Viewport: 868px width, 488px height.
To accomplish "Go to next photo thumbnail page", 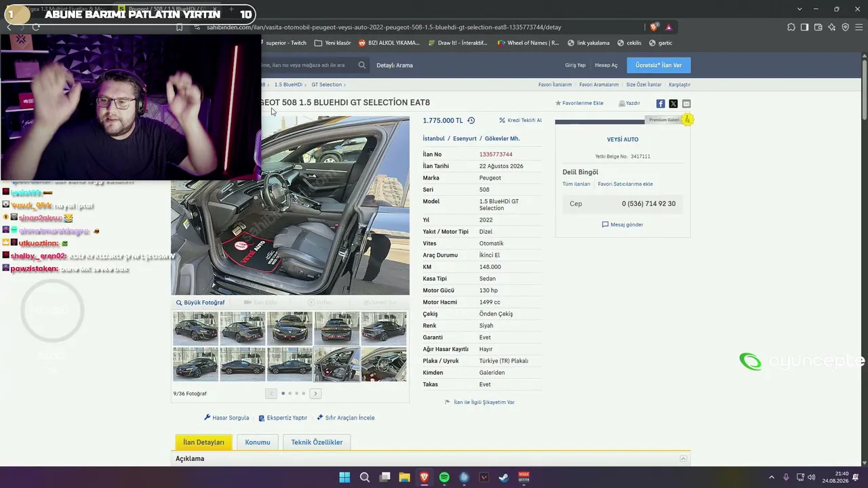I will 315,393.
